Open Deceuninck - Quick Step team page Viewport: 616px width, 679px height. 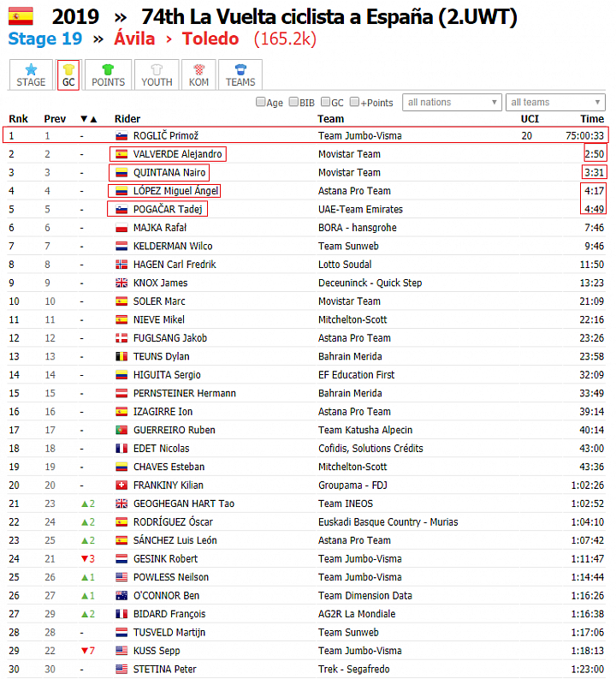[370, 283]
